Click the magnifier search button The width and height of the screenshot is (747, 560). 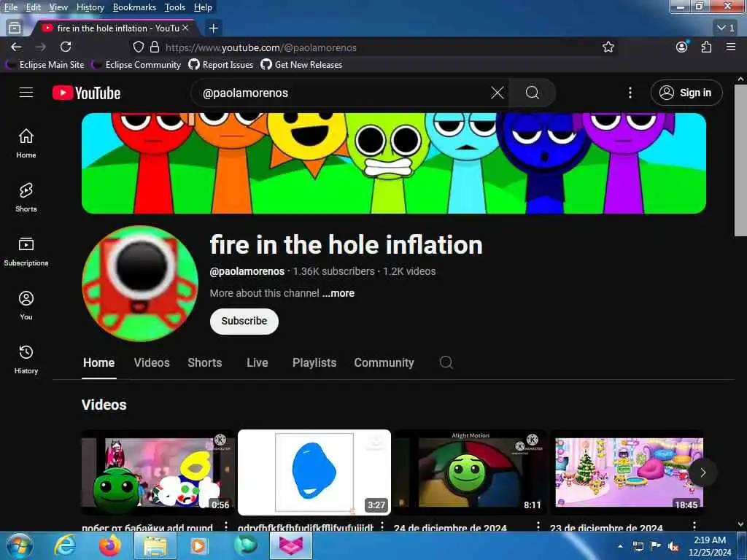(532, 93)
